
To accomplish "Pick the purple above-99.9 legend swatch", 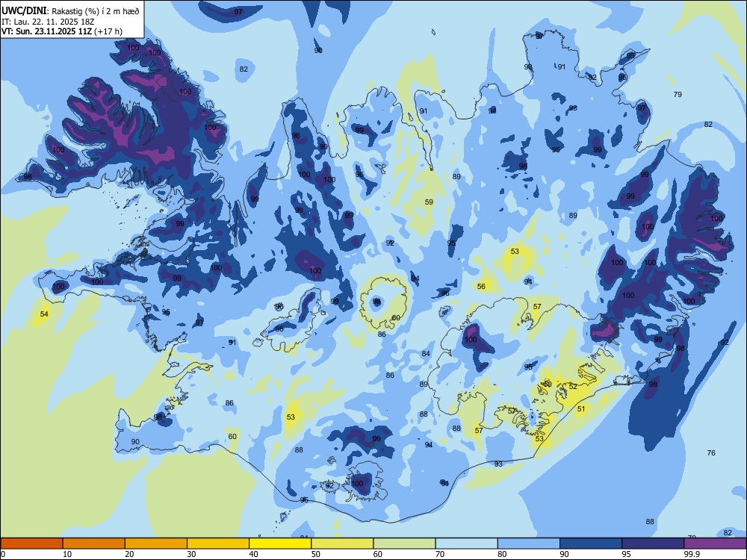I will [x=715, y=544].
